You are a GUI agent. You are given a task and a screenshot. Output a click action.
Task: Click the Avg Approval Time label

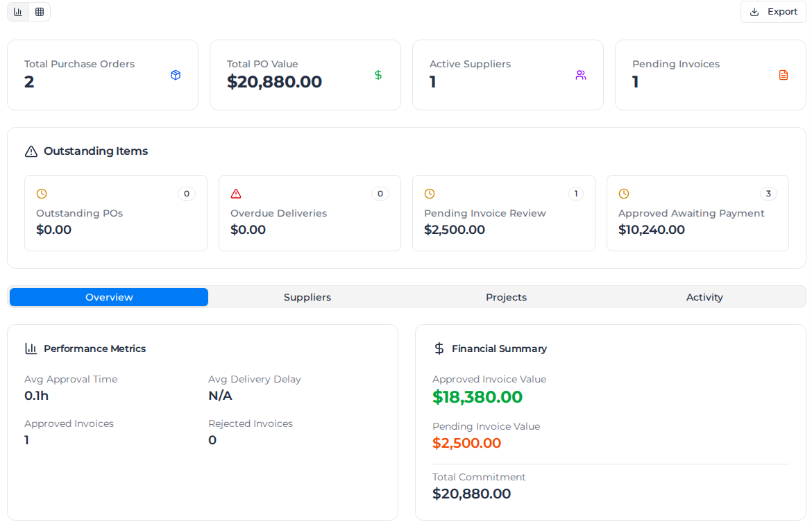click(71, 379)
